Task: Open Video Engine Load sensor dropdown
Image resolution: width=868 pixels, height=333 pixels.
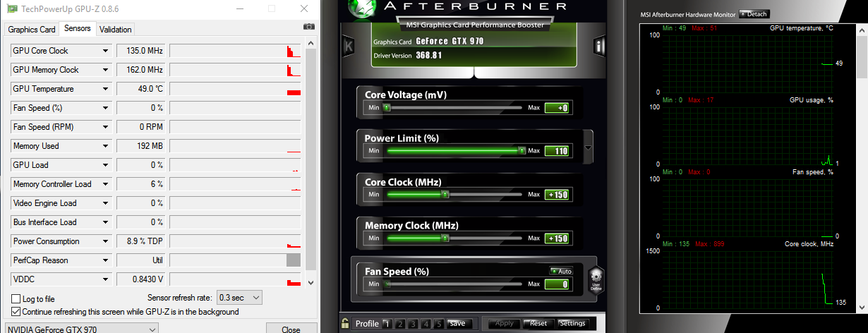Action: click(x=105, y=203)
